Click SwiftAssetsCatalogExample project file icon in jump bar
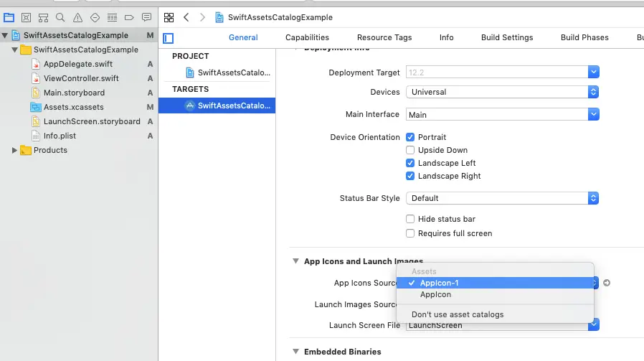The height and width of the screenshot is (361, 644). 219,17
